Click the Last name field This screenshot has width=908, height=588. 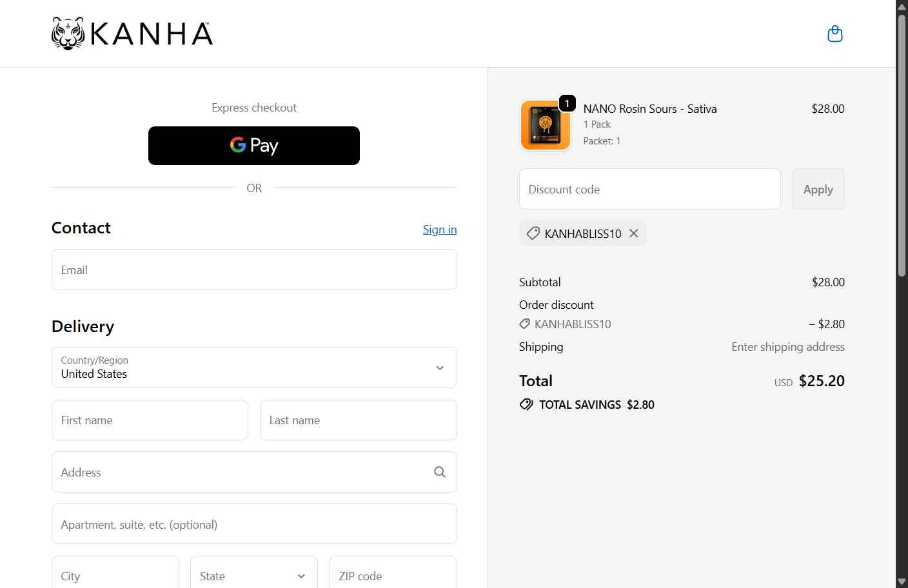click(359, 420)
